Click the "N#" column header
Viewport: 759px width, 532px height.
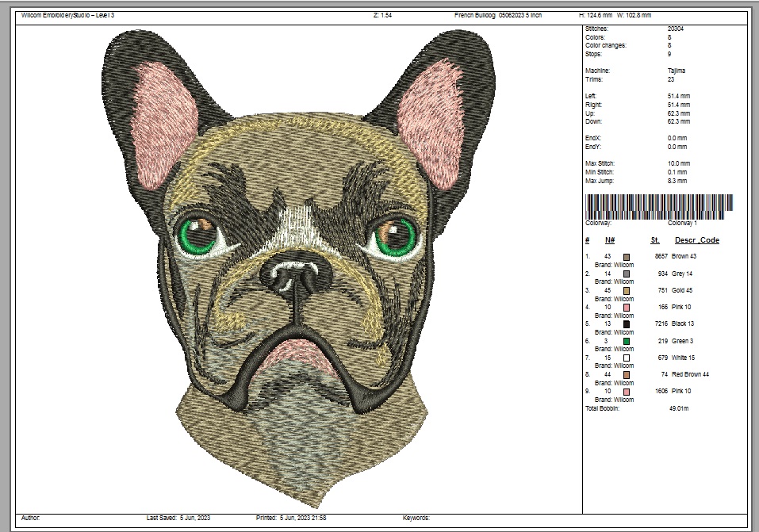609,240
